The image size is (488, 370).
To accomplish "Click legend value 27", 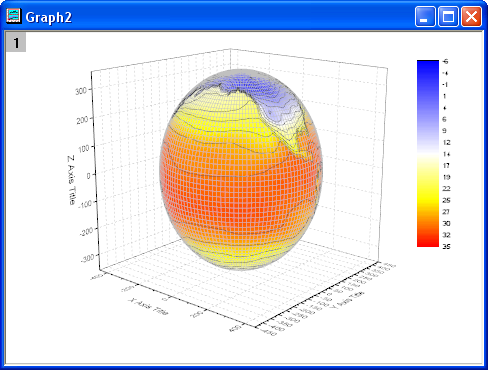I will coord(446,212).
